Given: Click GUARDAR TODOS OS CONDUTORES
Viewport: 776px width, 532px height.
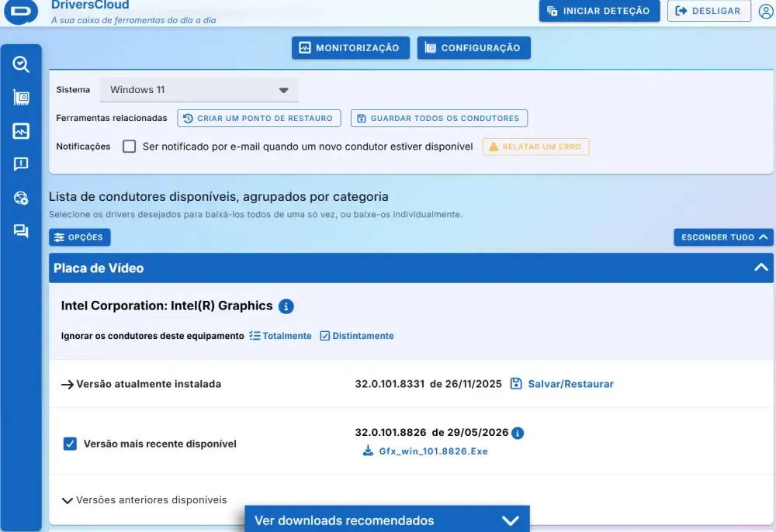Looking at the screenshot, I should click(439, 118).
